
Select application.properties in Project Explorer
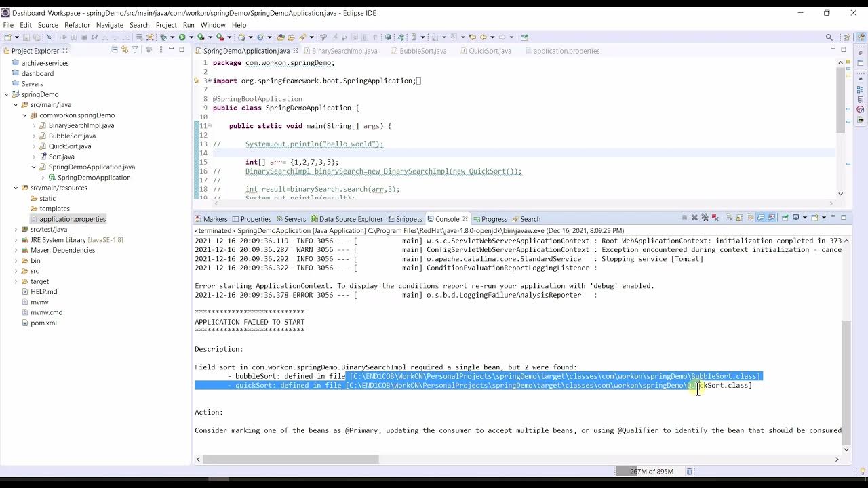click(x=73, y=219)
